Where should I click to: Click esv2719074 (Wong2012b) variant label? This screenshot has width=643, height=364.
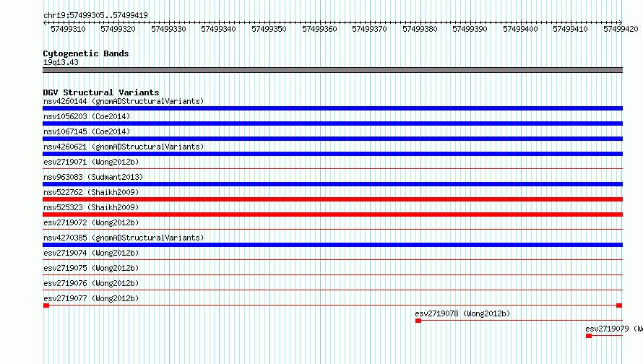point(91,253)
